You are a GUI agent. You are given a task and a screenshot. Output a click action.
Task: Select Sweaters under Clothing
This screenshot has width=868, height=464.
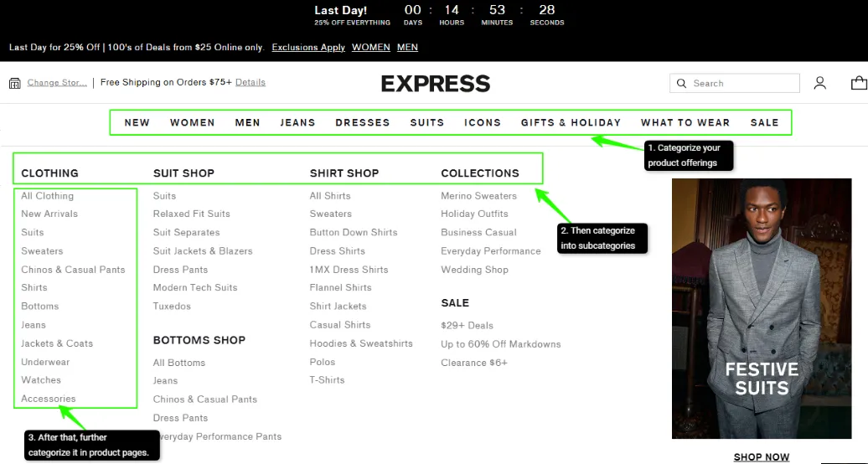click(x=42, y=250)
